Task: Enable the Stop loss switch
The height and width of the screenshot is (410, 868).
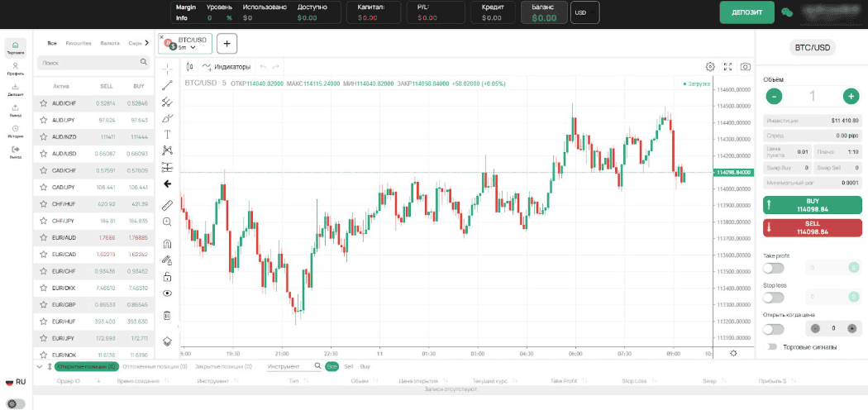Action: pos(773,297)
